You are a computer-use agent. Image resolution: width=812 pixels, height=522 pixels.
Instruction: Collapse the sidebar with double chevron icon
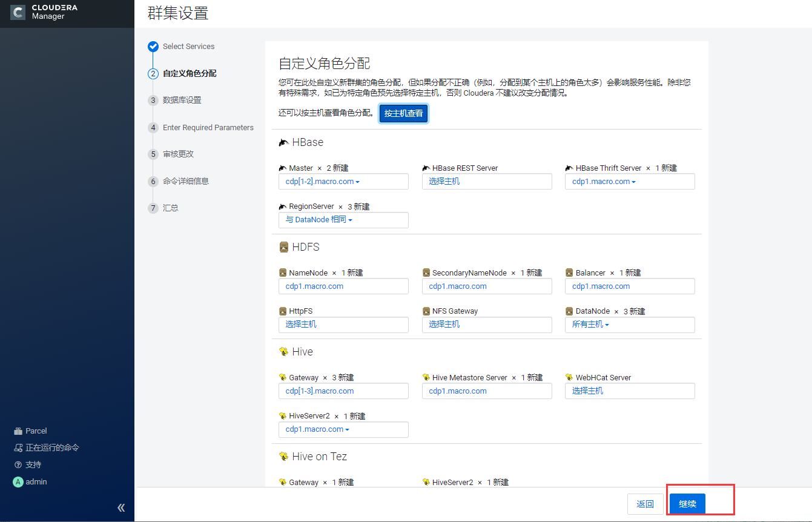[121, 507]
